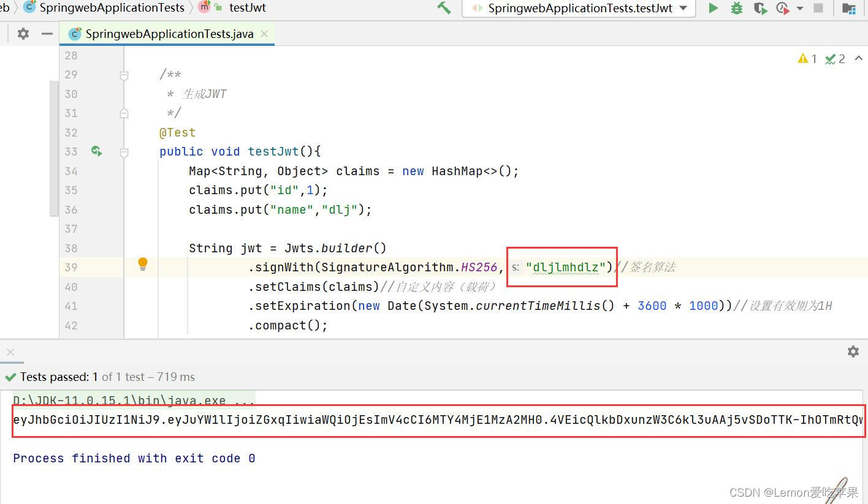Open test runner settings gear in output panel
Viewport: 868px width, 504px height.
[x=853, y=351]
